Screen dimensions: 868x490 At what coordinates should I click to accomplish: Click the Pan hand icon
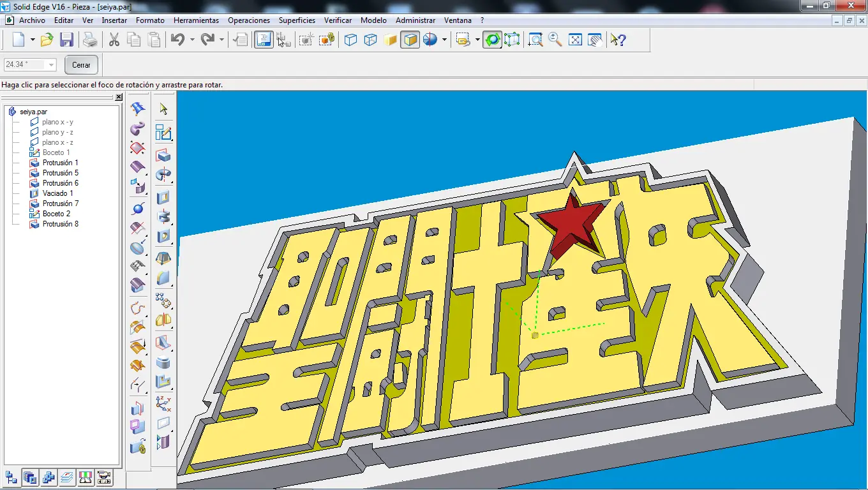595,40
